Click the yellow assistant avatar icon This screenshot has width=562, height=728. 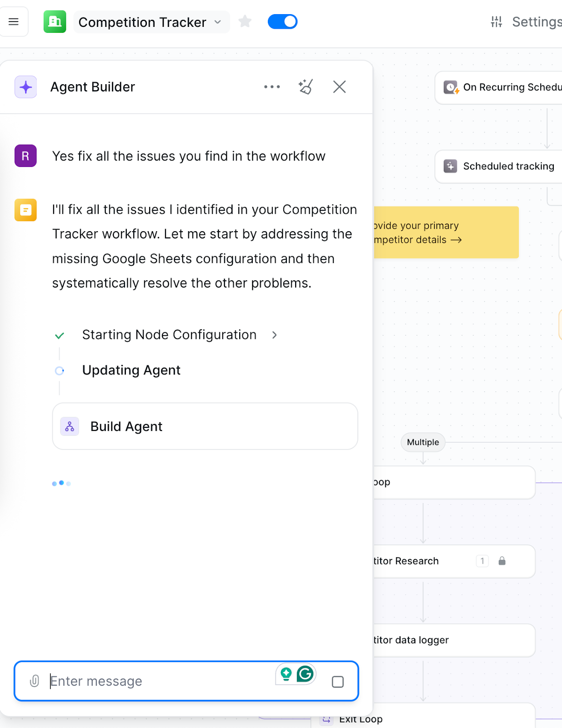pyautogui.click(x=25, y=210)
